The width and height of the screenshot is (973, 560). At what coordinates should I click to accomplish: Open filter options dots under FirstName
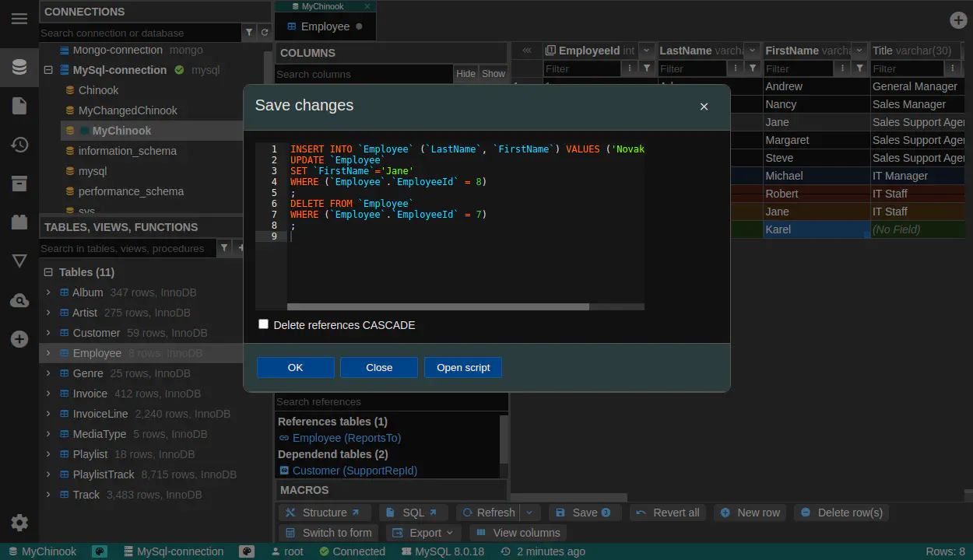[x=843, y=68]
